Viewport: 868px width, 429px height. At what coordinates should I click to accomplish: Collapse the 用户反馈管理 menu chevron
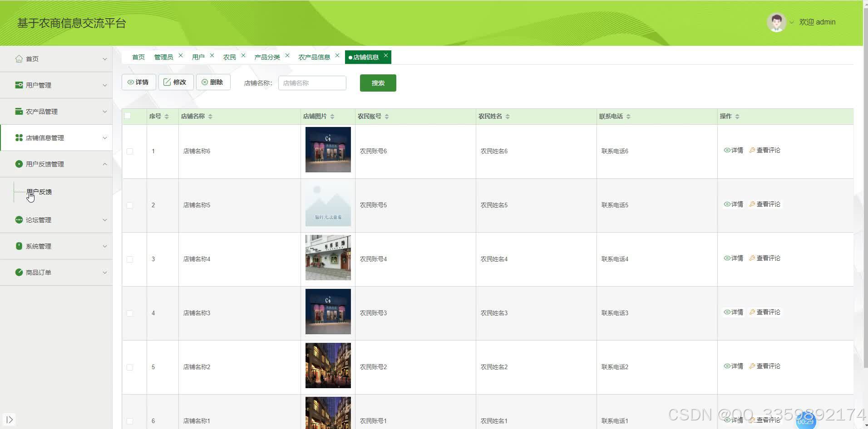pos(105,164)
